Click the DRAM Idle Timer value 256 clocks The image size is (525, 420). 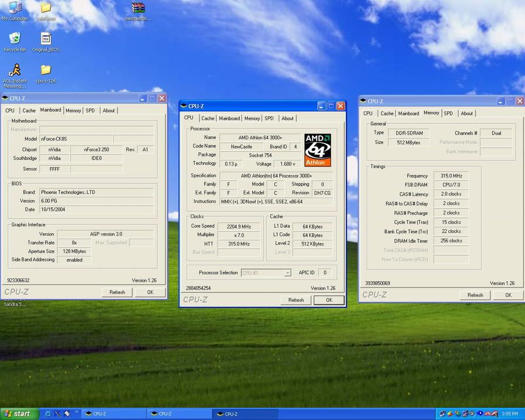click(451, 241)
